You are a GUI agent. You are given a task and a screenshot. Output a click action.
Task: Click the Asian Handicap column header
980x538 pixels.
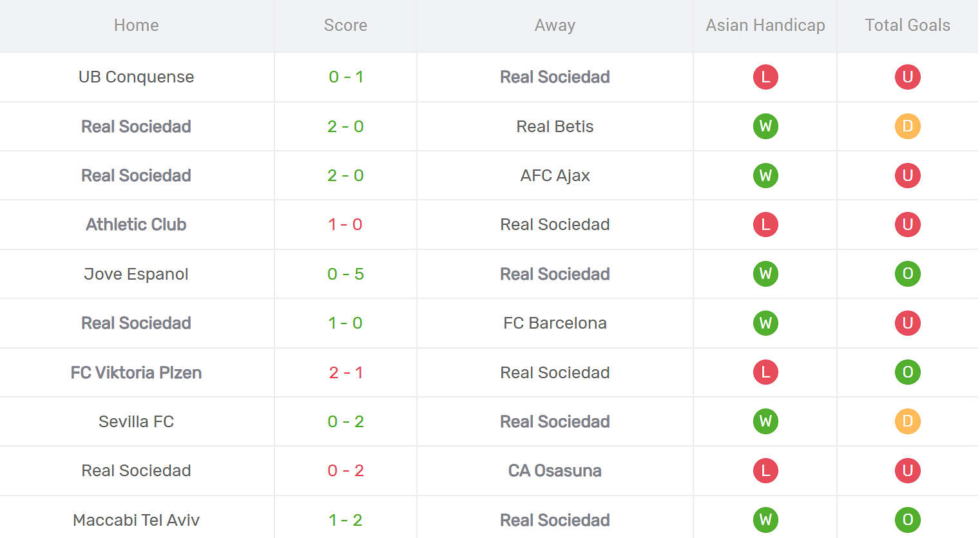(x=765, y=25)
